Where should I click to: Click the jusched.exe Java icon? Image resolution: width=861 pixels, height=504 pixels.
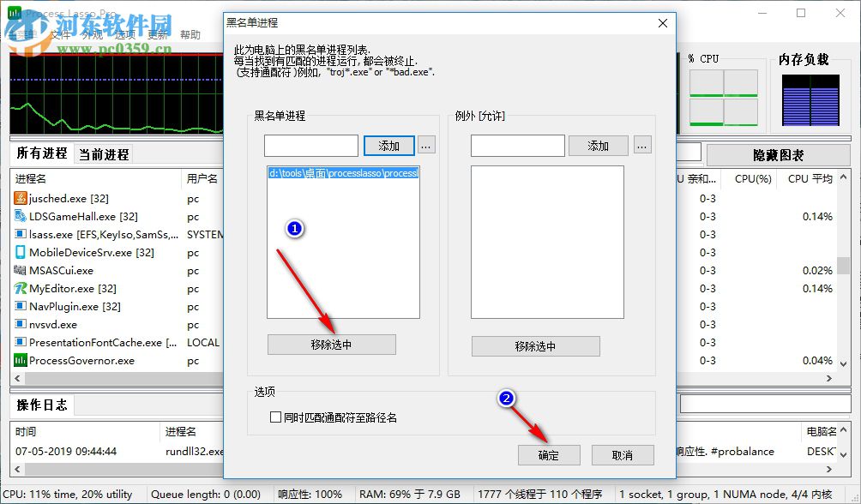click(21, 198)
